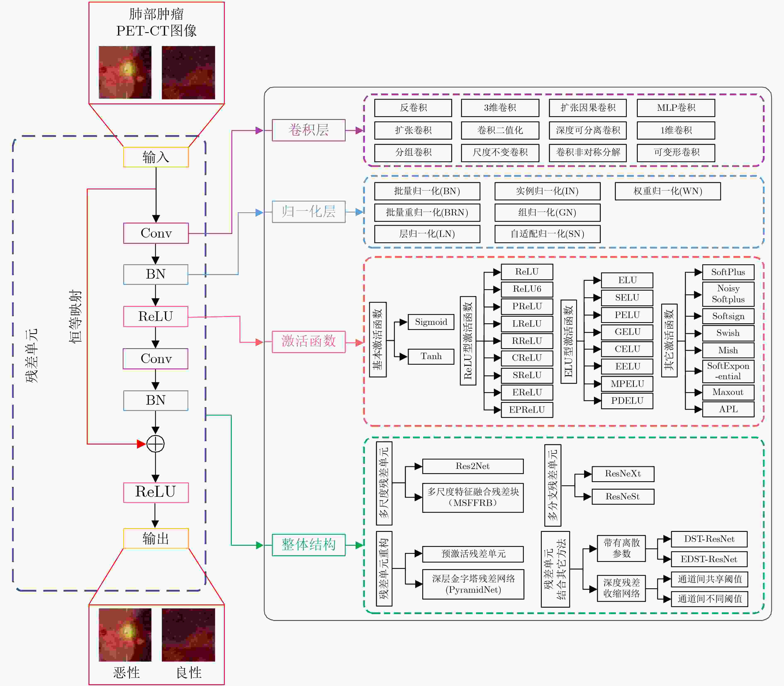Click the EPReLU box
This screenshot has height=686, width=784.
click(527, 410)
